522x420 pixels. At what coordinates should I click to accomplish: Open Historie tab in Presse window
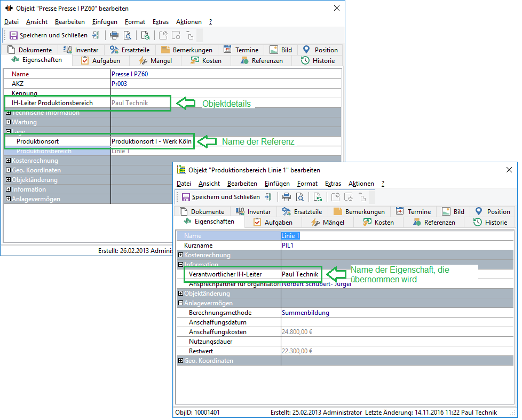pyautogui.click(x=318, y=60)
